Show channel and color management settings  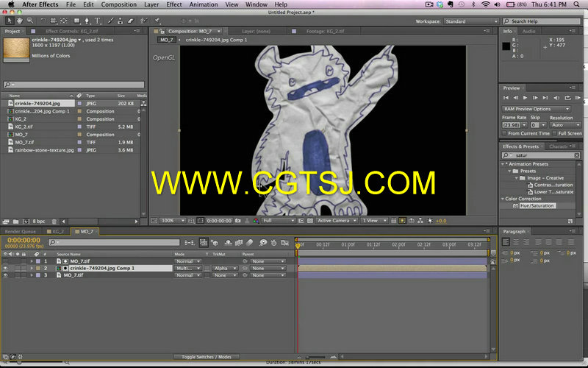(x=256, y=221)
